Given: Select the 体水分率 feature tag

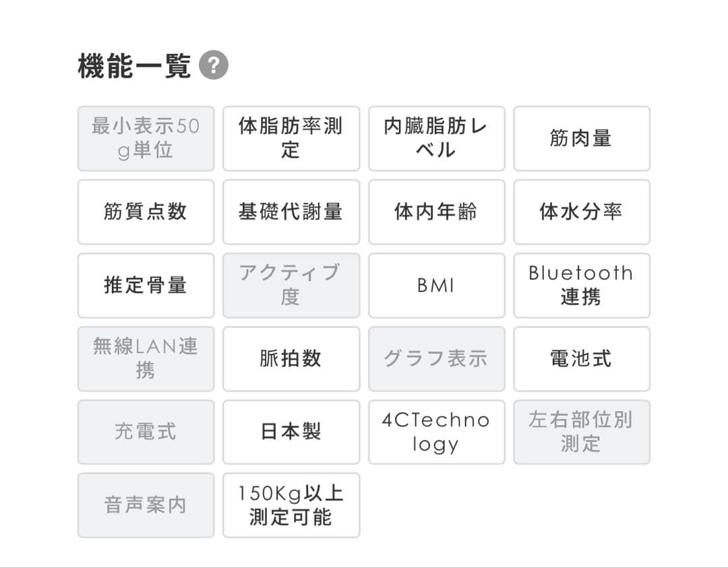Looking at the screenshot, I should (x=582, y=212).
